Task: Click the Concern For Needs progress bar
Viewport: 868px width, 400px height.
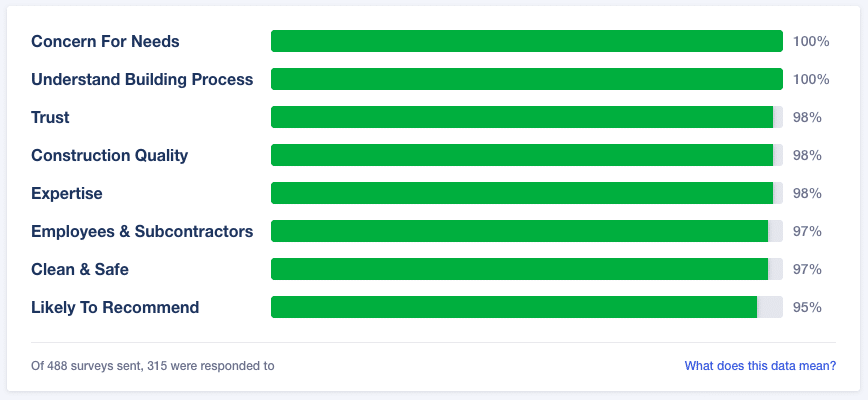Action: click(x=527, y=41)
